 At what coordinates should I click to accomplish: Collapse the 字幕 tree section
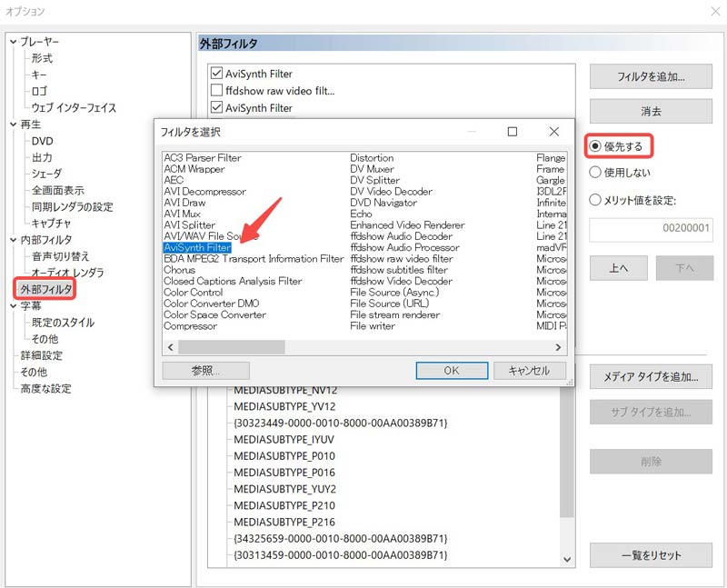click(x=12, y=306)
